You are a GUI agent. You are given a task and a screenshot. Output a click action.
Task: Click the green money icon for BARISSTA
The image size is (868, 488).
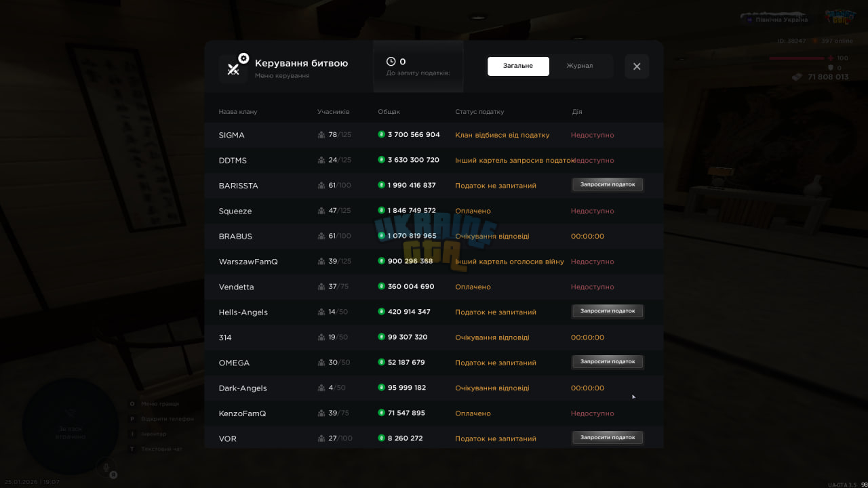pyautogui.click(x=381, y=185)
